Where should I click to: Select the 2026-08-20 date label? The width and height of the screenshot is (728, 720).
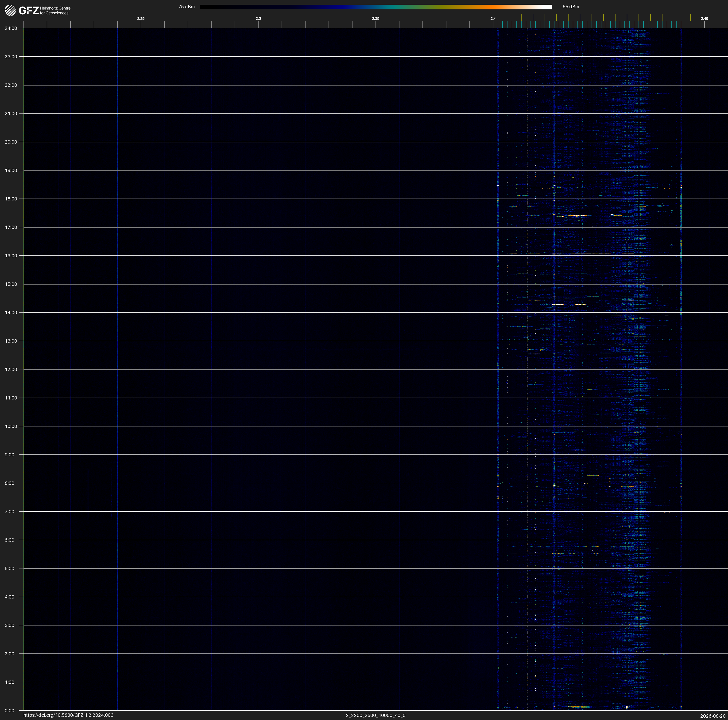click(x=713, y=716)
